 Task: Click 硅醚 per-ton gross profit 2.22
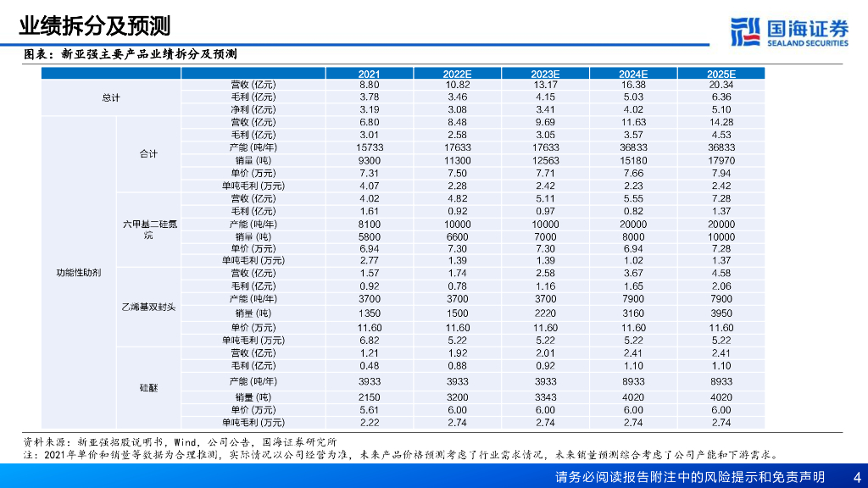pyautogui.click(x=370, y=423)
